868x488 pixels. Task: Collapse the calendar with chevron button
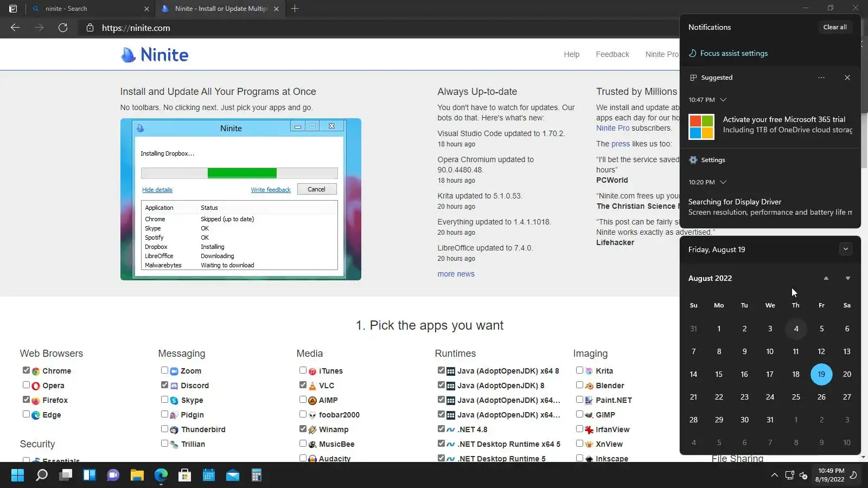pyautogui.click(x=846, y=249)
